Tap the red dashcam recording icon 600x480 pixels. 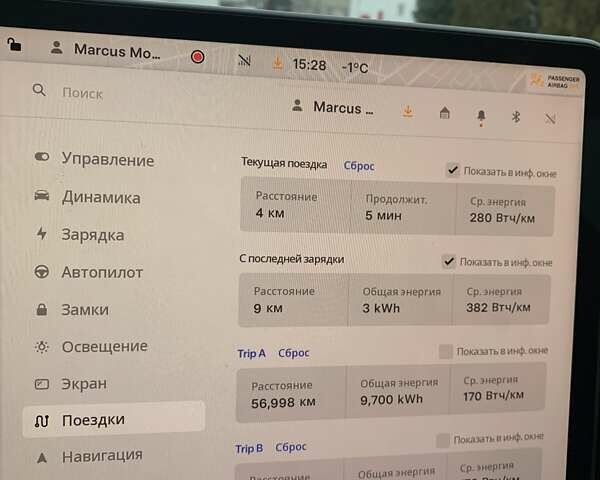(x=198, y=57)
